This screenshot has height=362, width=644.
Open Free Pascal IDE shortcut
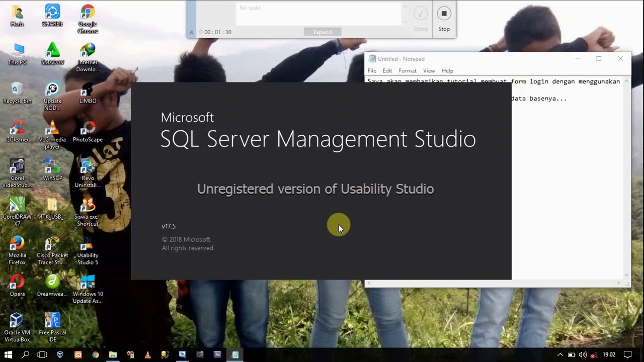52,328
